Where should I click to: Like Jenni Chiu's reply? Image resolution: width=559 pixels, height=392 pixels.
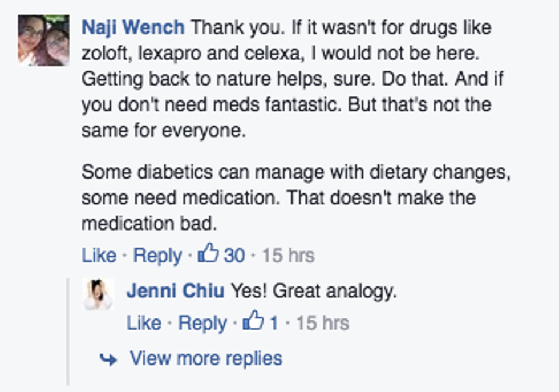144,323
